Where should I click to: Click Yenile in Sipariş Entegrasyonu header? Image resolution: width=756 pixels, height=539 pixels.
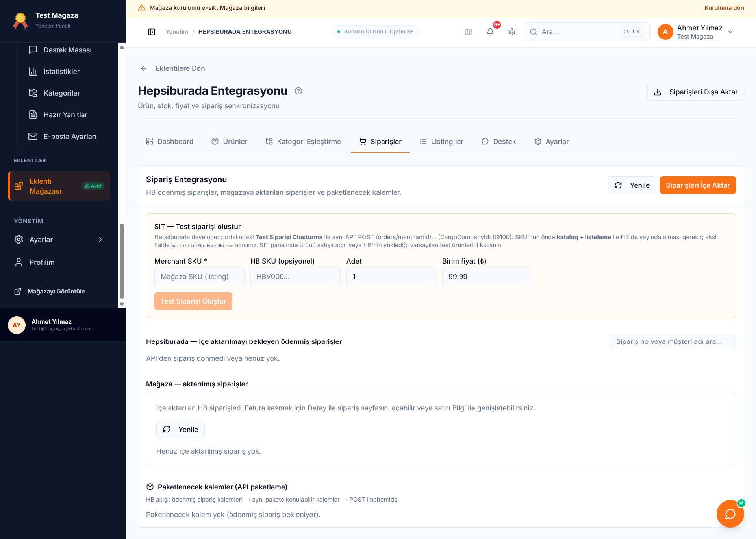click(632, 185)
